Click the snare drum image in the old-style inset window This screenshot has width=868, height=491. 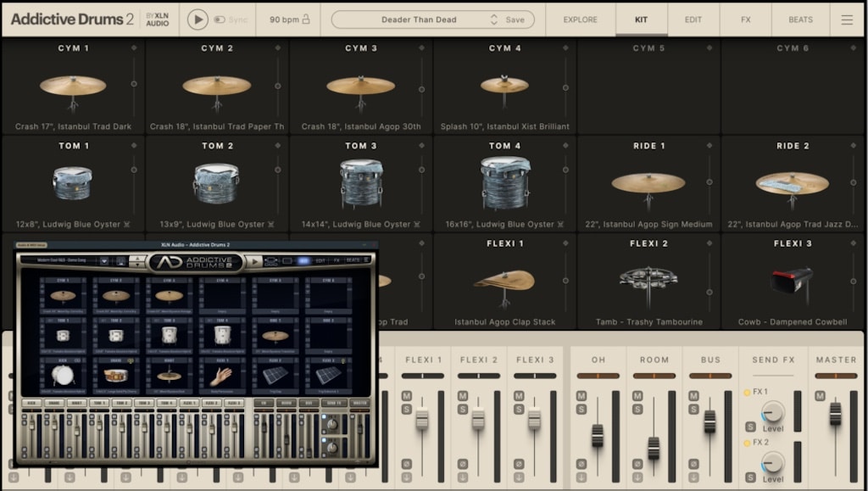[x=115, y=376]
